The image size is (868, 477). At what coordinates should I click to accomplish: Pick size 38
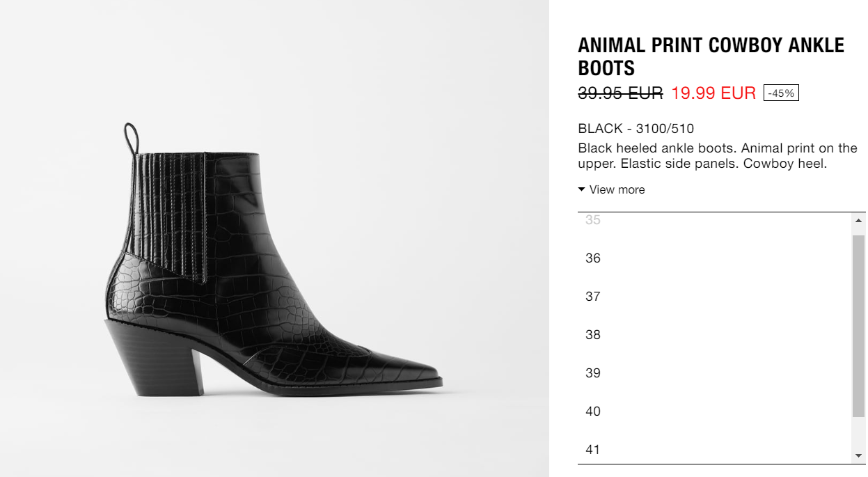714,334
